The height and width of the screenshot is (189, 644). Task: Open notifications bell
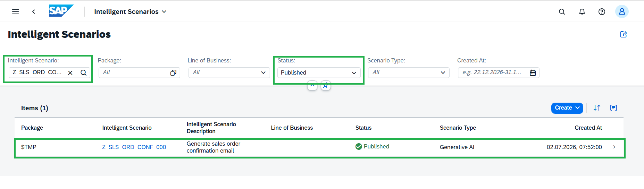[582, 11]
